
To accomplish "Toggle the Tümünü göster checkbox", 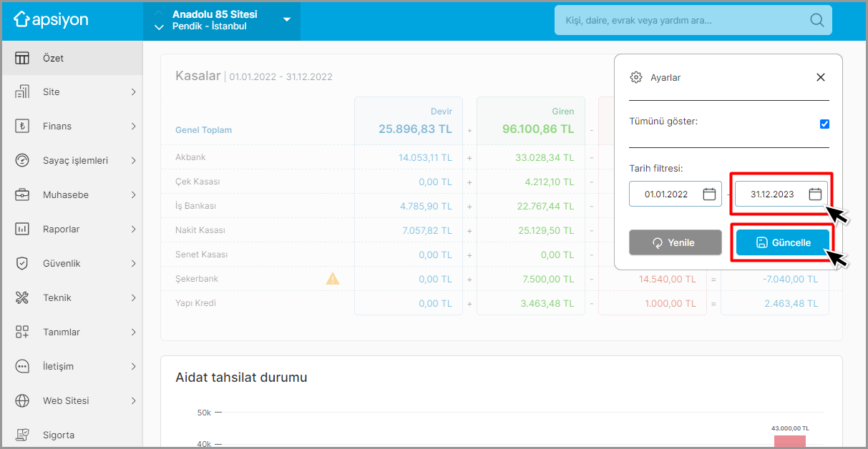I will tap(824, 124).
